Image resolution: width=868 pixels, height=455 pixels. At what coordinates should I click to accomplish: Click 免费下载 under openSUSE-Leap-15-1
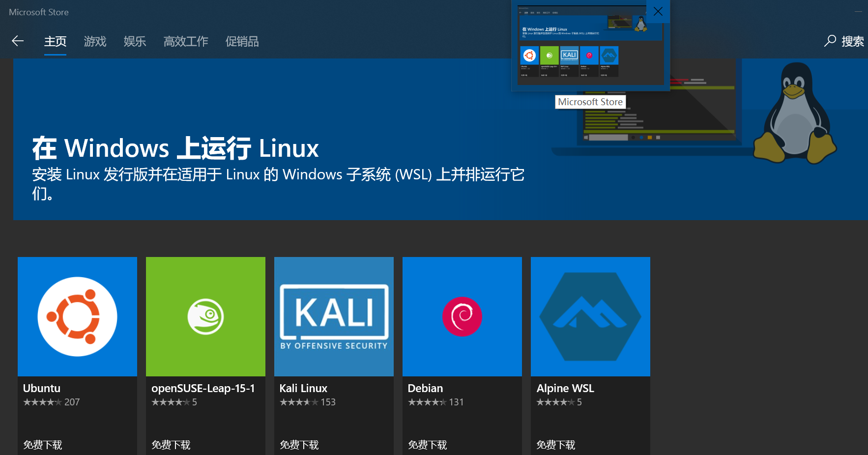(171, 445)
